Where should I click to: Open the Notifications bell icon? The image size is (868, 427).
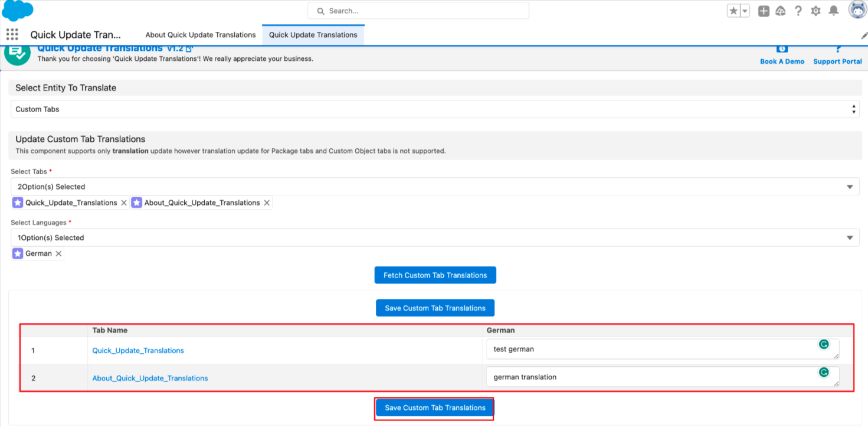point(834,11)
